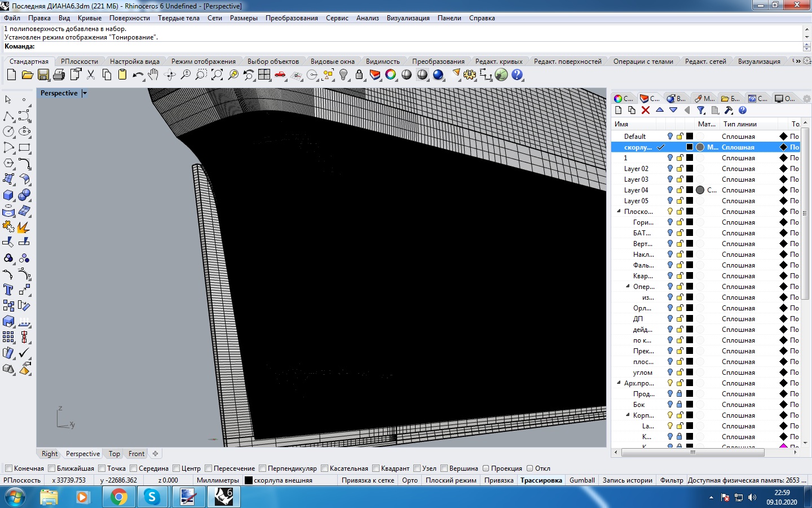Click the blue sphere render icon
812x508 pixels.
click(438, 75)
